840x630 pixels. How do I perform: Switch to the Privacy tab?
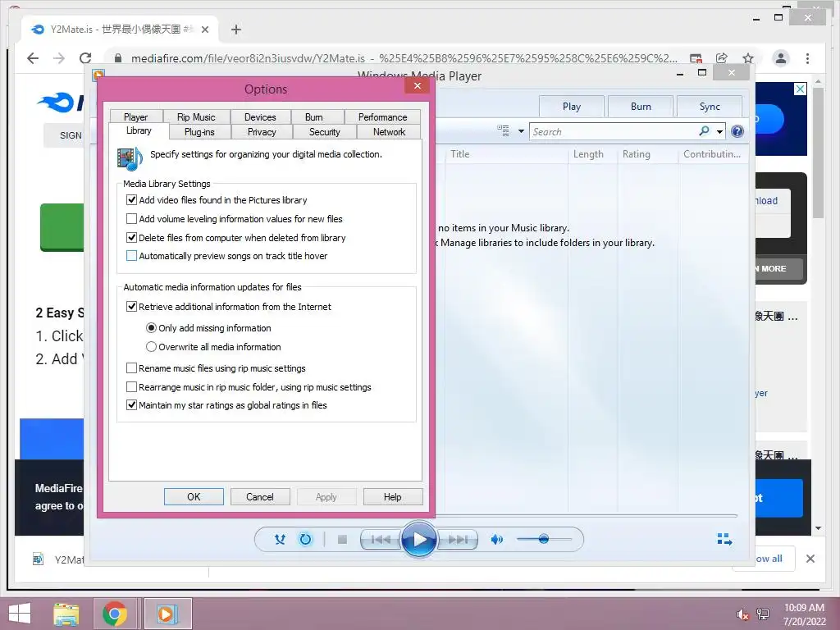pyautogui.click(x=262, y=132)
